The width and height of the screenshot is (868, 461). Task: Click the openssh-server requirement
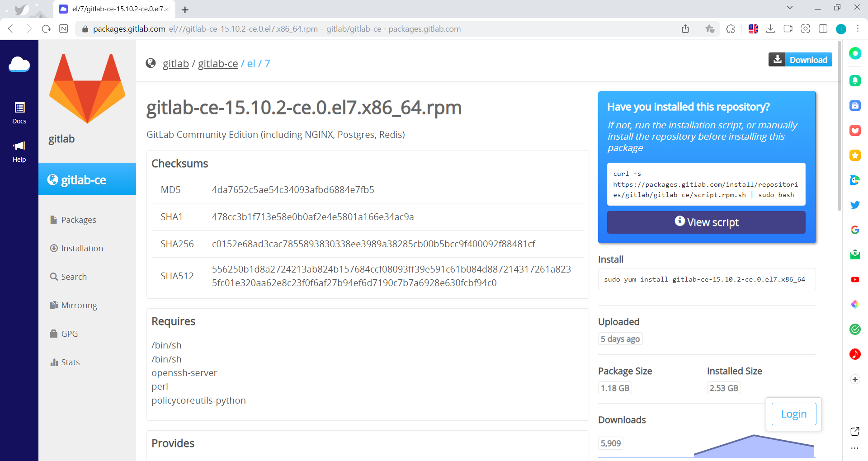[x=184, y=373]
